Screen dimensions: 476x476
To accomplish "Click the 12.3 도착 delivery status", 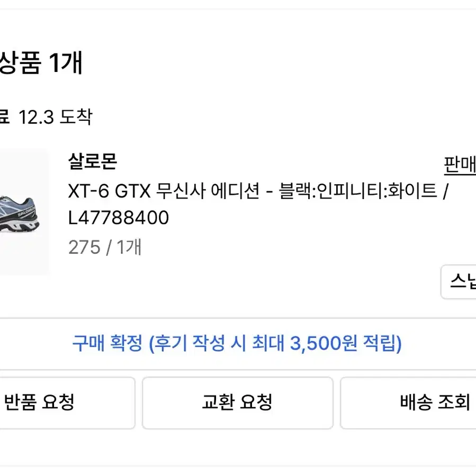I will (55, 117).
